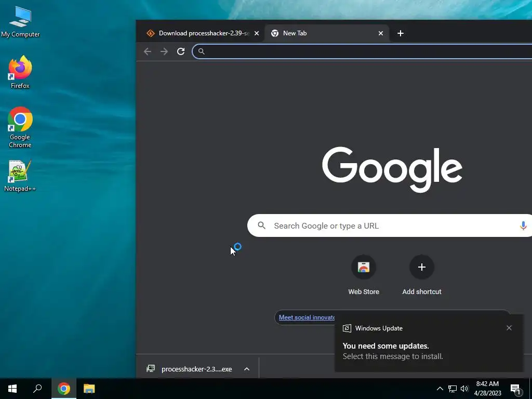The width and height of the screenshot is (532, 399).
Task: Click the magnifier icon in the Google search box
Action: tap(261, 225)
